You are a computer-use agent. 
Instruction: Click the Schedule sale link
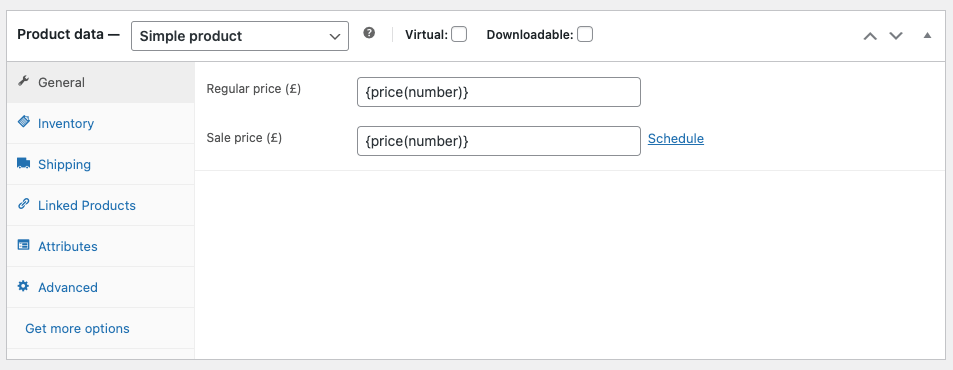click(676, 139)
